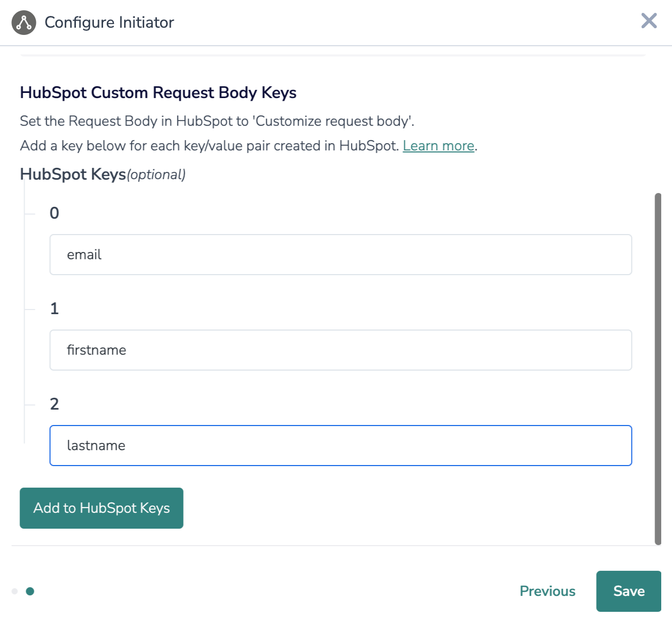Click the HubSpot Keys field label
The width and height of the screenshot is (672, 619).
coord(73,175)
